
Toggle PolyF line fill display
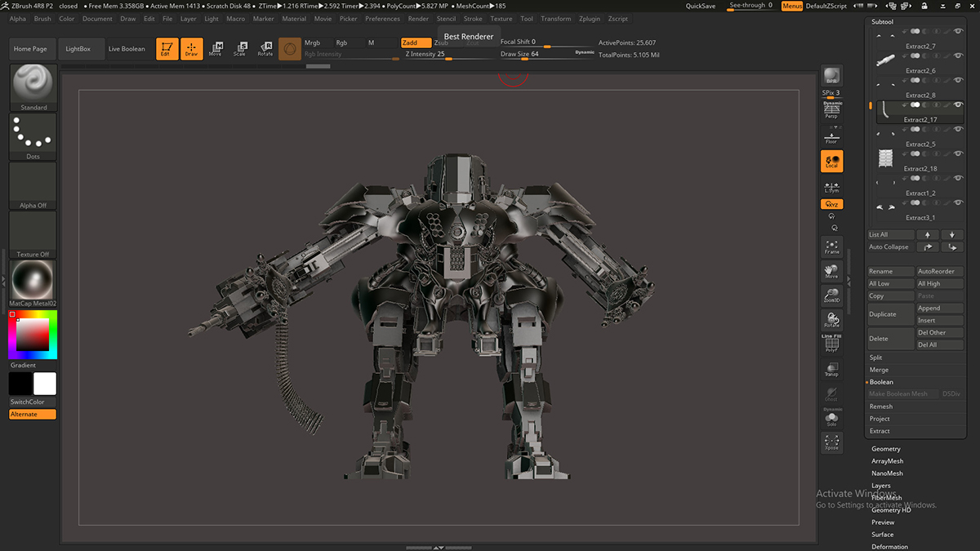point(831,344)
